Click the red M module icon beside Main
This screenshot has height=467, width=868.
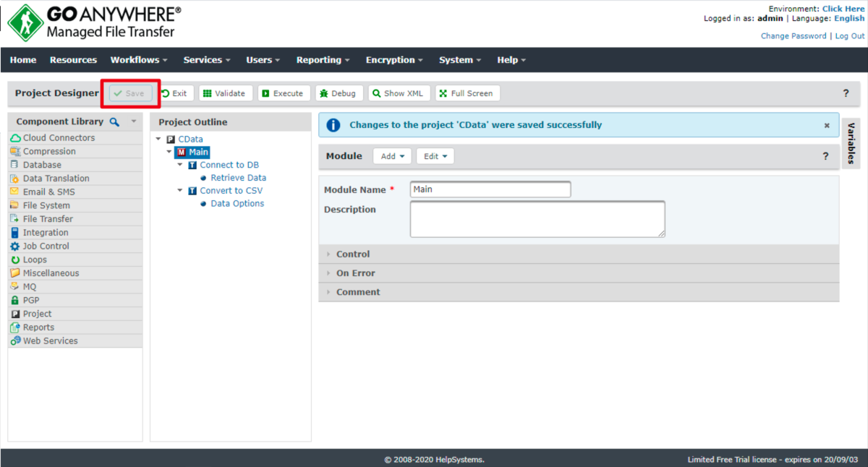pos(182,153)
